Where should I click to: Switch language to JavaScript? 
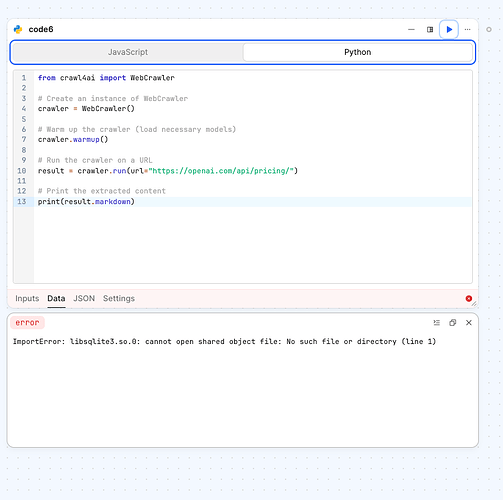[x=128, y=52]
